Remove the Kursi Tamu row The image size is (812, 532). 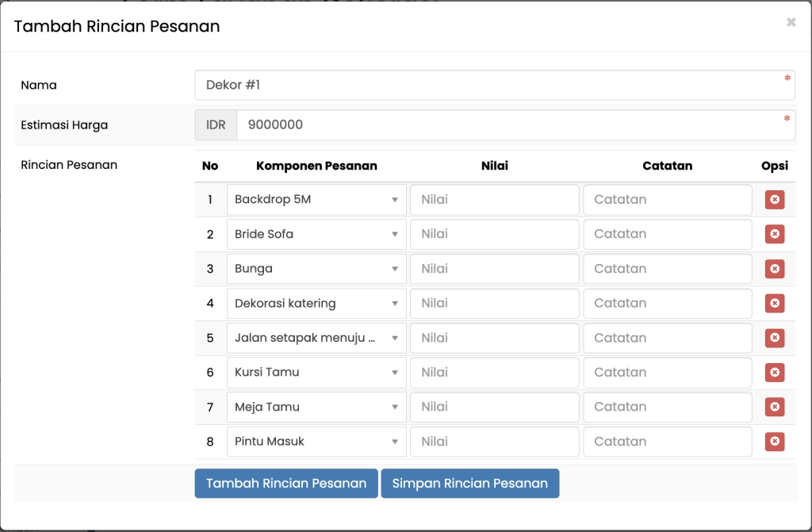click(x=774, y=373)
